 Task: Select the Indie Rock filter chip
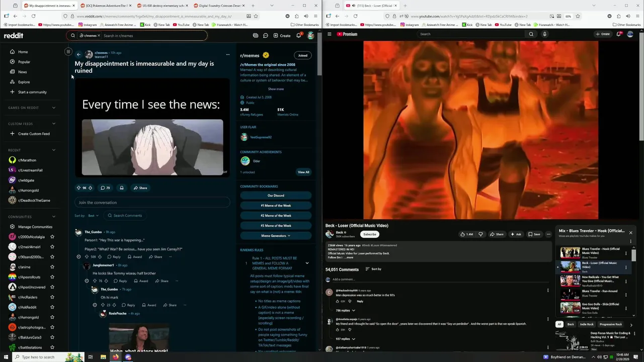tap(587, 324)
